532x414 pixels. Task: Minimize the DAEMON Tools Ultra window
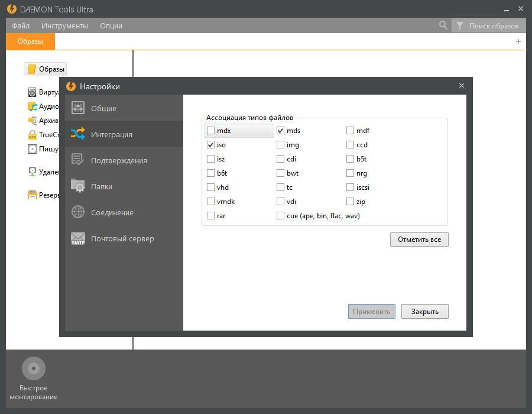tap(507, 10)
